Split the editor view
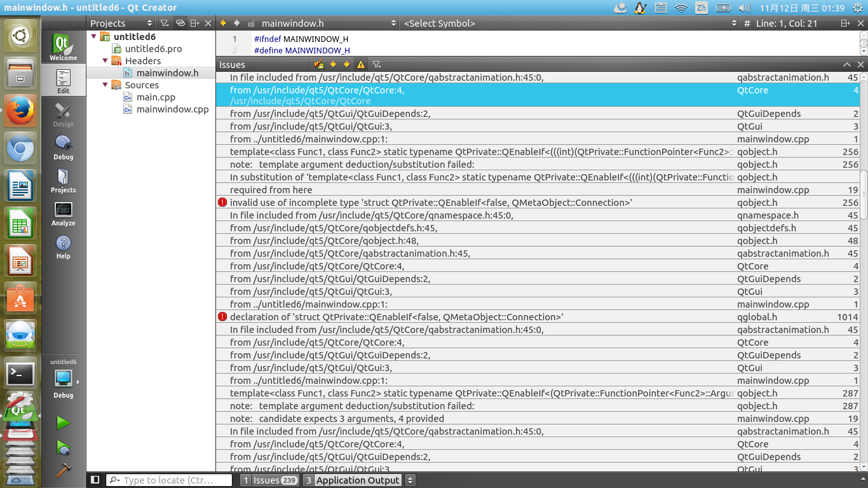 coord(846,23)
